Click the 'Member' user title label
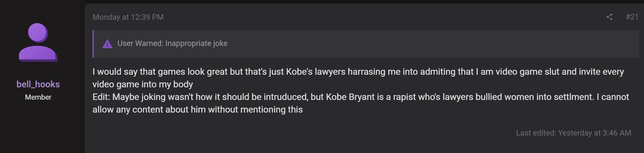 38,97
